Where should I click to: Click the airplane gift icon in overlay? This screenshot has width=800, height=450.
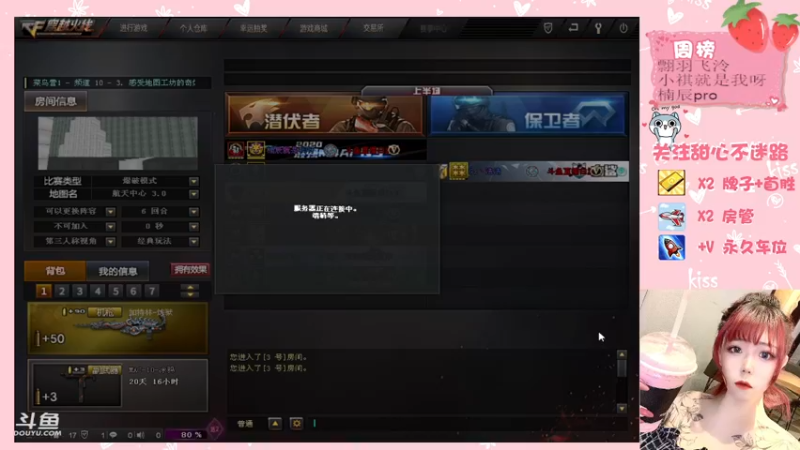point(671,216)
